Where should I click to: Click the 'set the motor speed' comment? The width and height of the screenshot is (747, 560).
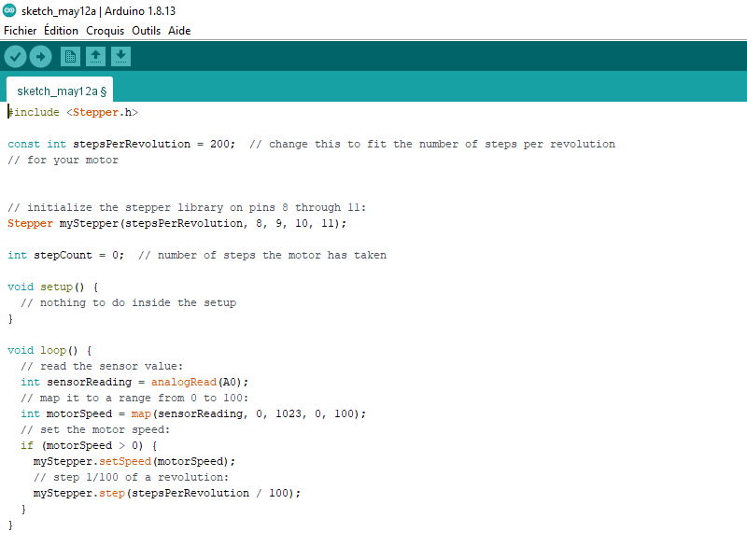[95, 429]
